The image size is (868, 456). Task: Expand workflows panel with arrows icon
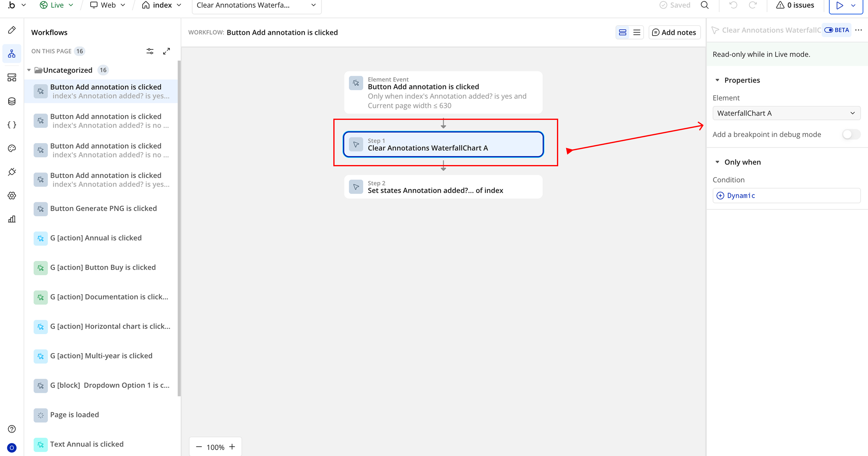[x=166, y=51]
